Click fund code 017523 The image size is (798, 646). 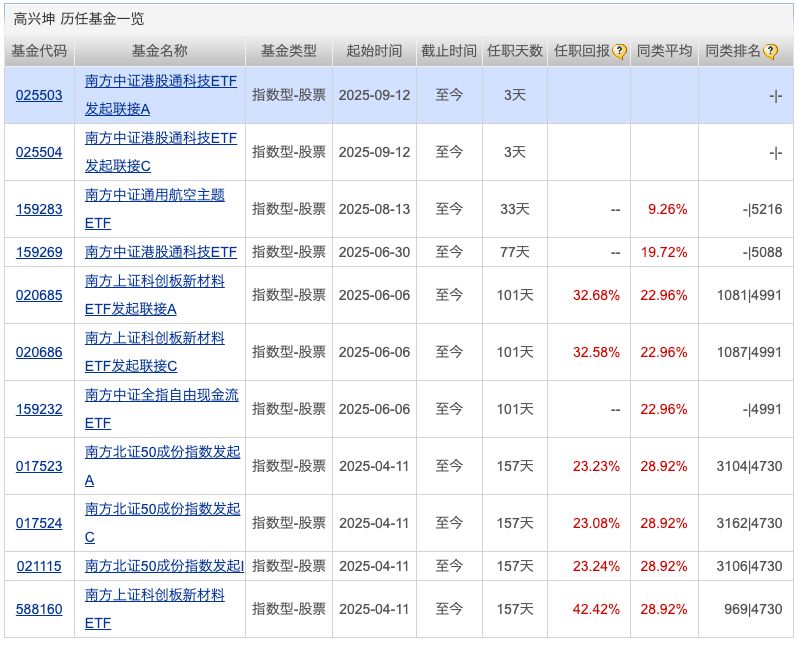coord(39,466)
